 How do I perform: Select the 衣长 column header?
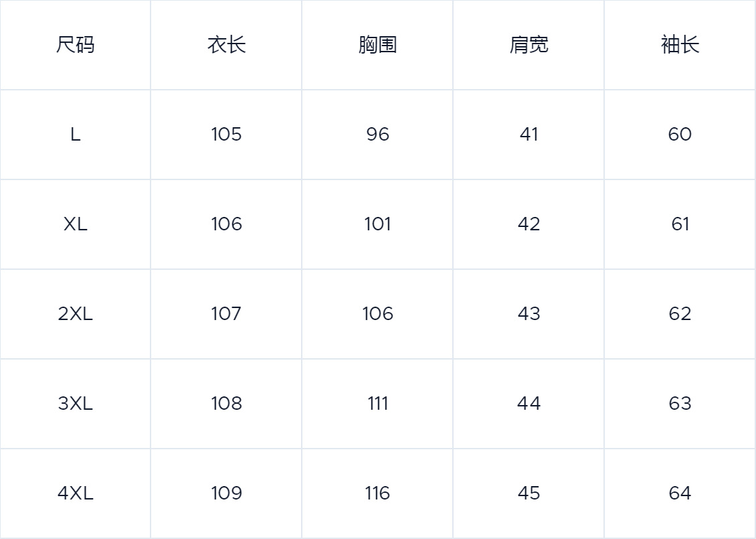[227, 45]
